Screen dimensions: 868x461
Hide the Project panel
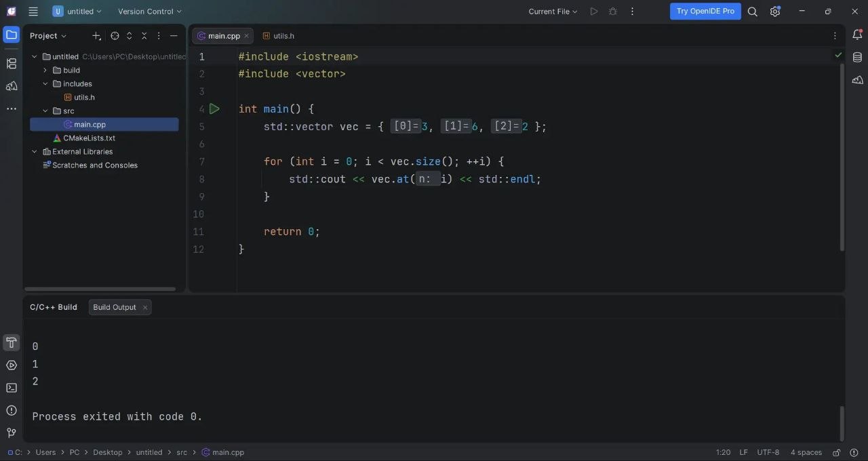pyautogui.click(x=174, y=36)
